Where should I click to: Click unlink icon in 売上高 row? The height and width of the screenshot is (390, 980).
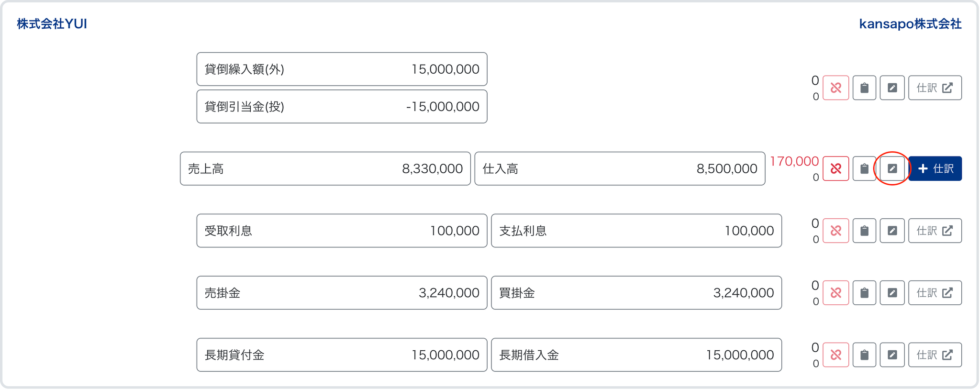(x=835, y=168)
